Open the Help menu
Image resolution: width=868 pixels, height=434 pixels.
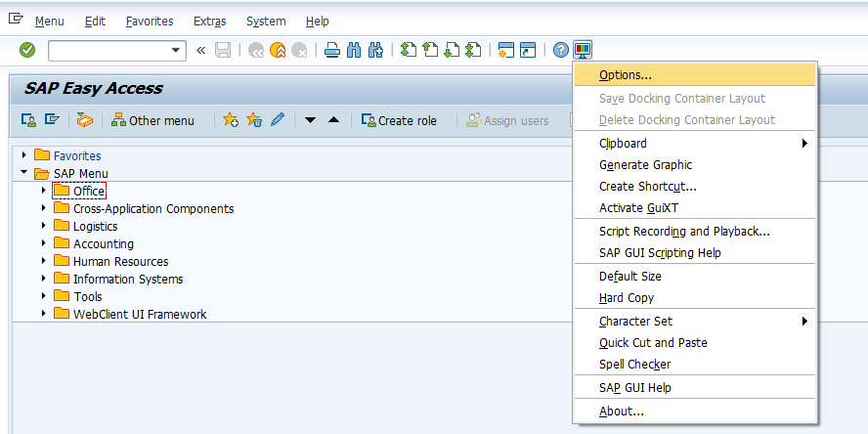tap(318, 22)
